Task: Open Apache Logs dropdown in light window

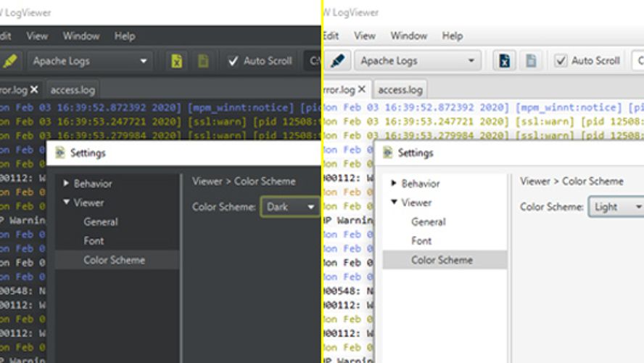Action: click(417, 61)
